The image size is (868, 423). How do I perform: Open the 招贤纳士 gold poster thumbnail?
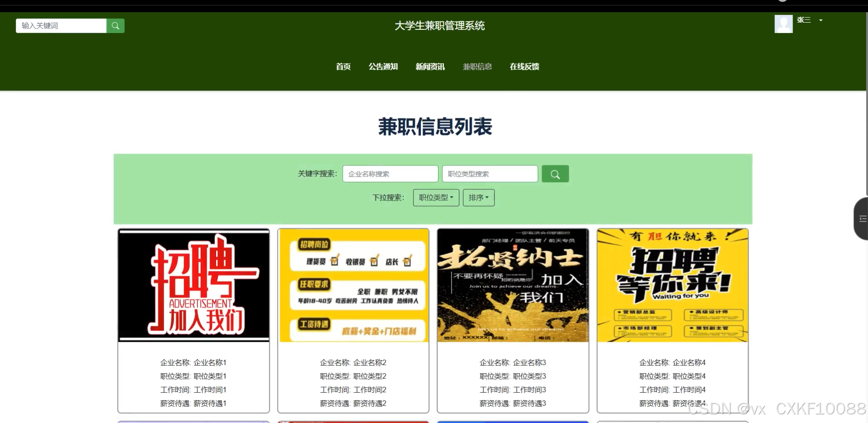(x=513, y=285)
